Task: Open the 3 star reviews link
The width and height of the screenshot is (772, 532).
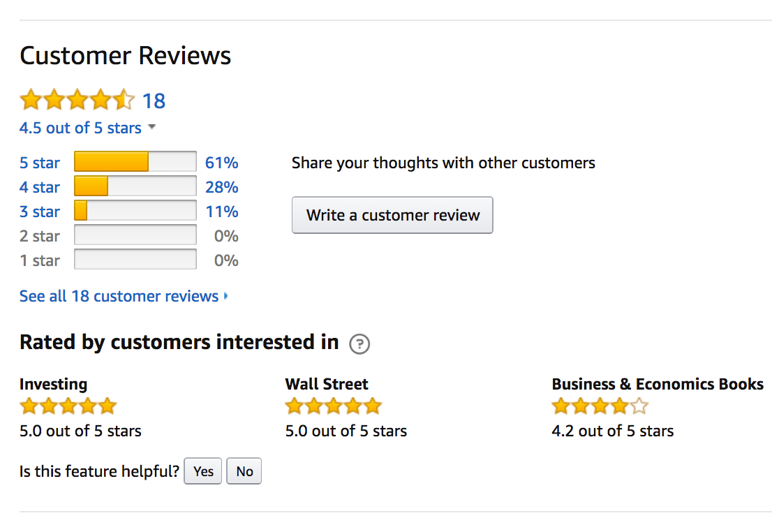Action: pyautogui.click(x=40, y=212)
